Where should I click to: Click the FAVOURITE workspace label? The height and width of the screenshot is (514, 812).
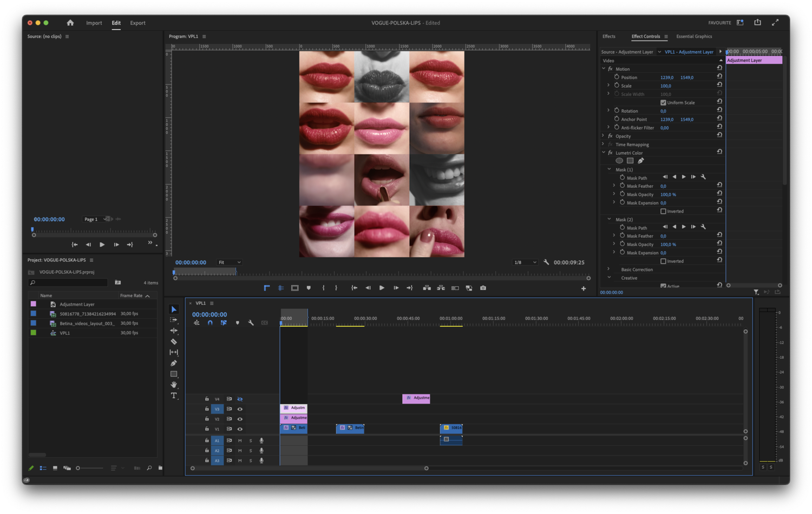pos(719,23)
